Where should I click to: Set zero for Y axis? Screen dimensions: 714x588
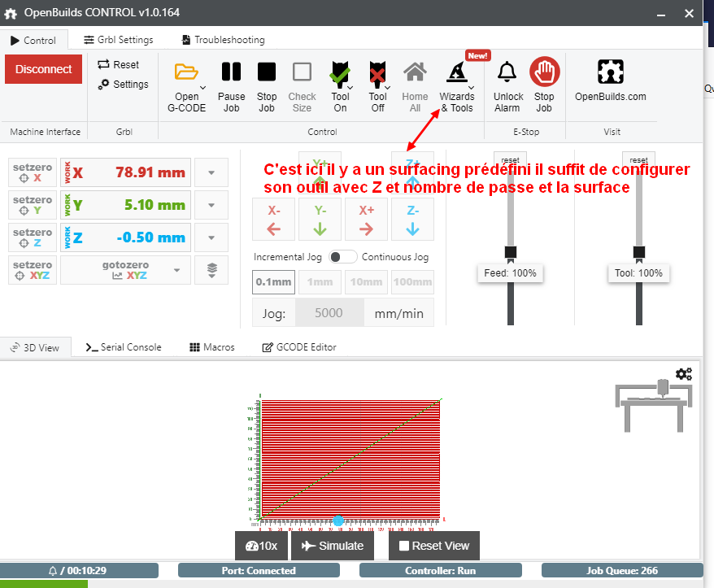pyautogui.click(x=33, y=205)
